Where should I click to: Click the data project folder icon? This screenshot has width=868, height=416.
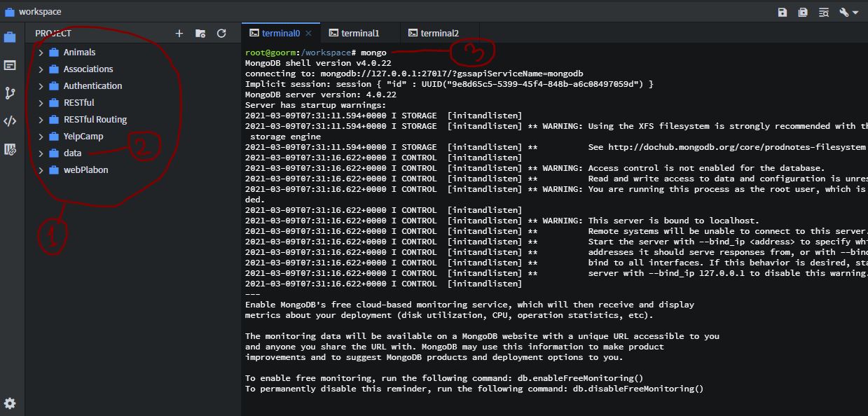click(53, 153)
